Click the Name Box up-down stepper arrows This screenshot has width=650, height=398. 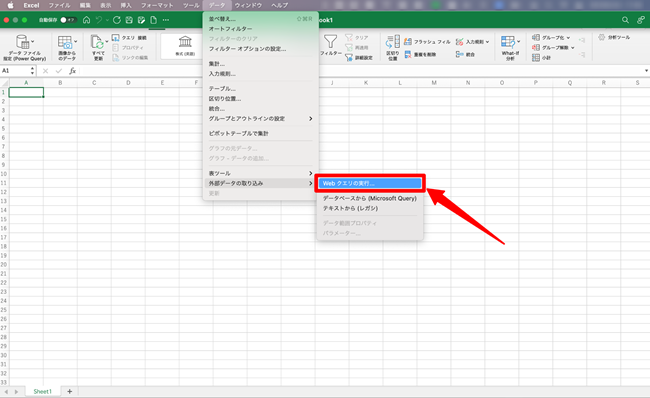coord(32,71)
